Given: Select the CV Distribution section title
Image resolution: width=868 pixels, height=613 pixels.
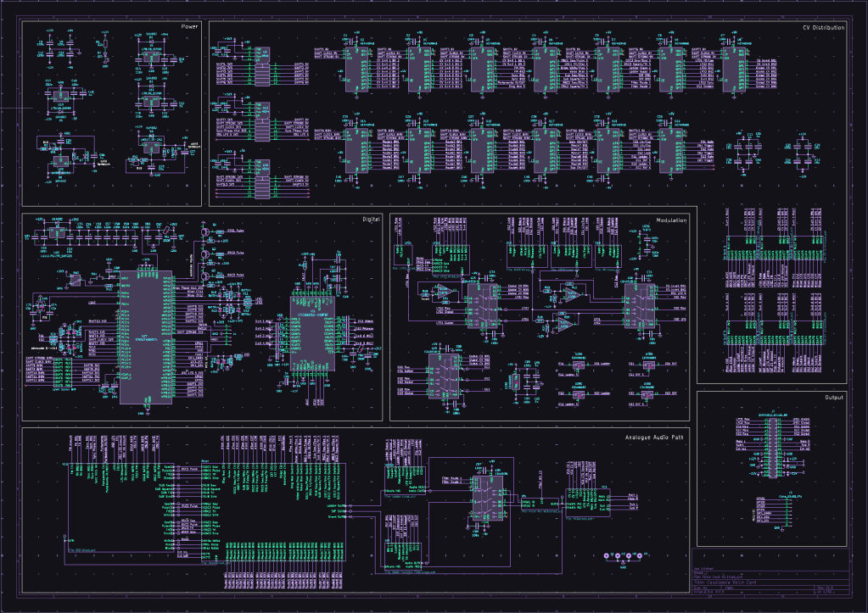Looking at the screenshot, I should (823, 28).
